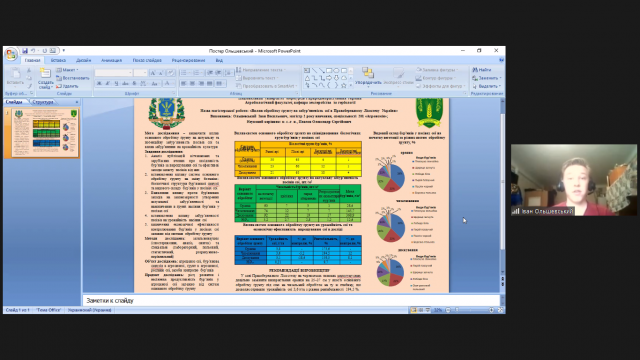Open the Главная ribbon tab
This screenshot has height=360, width=640.
pos(32,60)
